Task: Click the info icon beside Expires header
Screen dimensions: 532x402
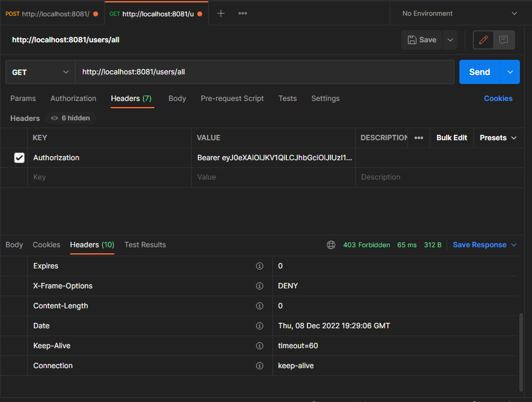Action: pyautogui.click(x=260, y=265)
